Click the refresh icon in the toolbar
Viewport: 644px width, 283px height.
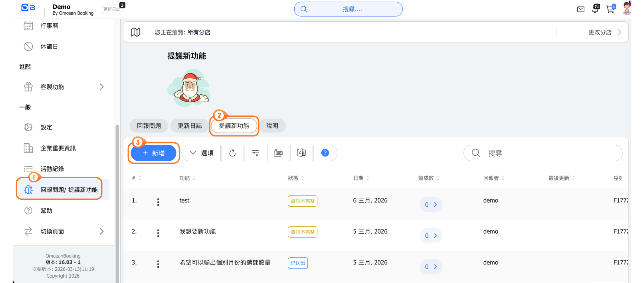232,153
